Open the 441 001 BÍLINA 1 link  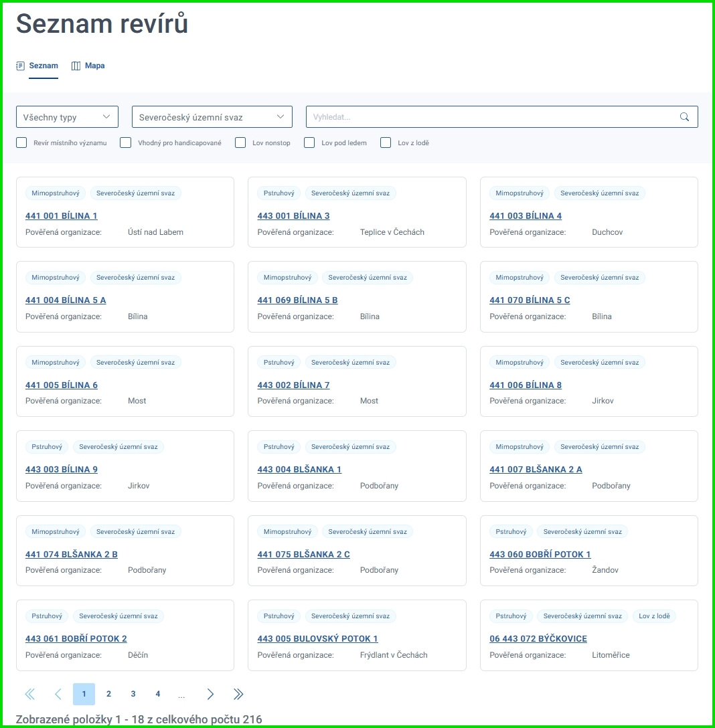click(62, 216)
